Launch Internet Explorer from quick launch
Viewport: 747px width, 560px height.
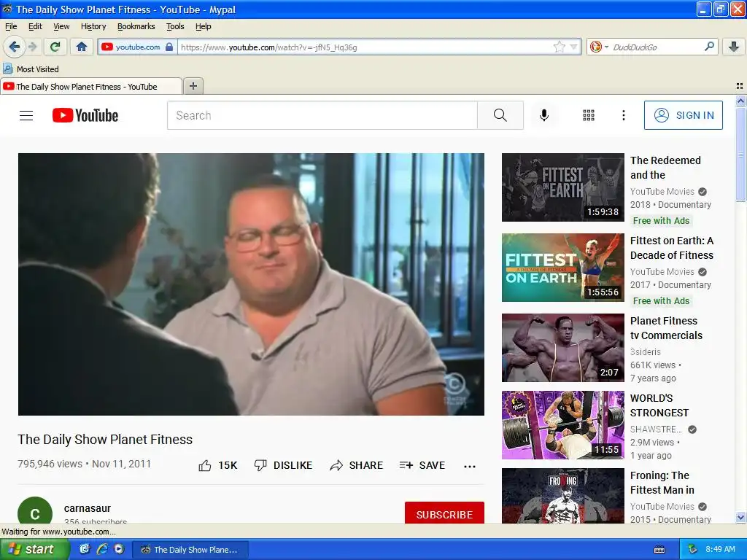tap(102, 549)
